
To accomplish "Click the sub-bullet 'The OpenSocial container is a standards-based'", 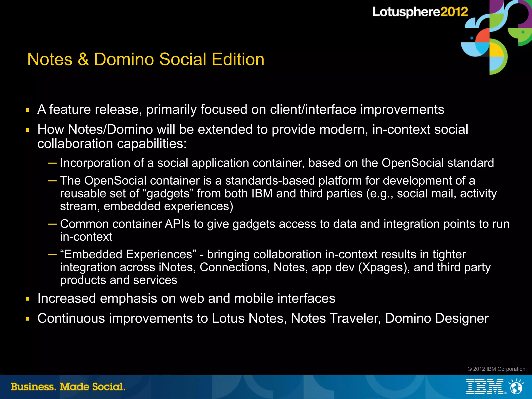I will [278, 193].
